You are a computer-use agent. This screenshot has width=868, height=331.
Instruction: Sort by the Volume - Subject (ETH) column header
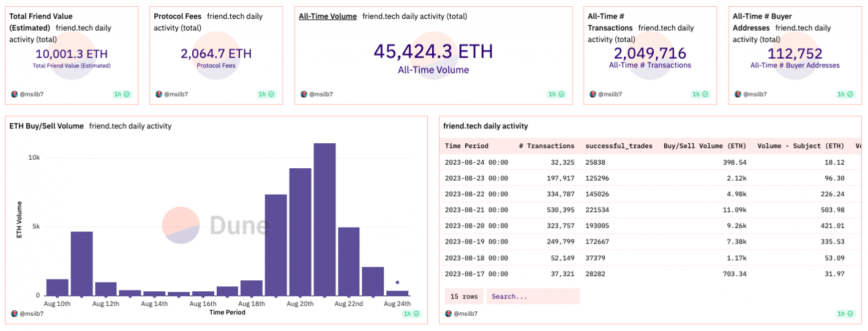pos(801,146)
